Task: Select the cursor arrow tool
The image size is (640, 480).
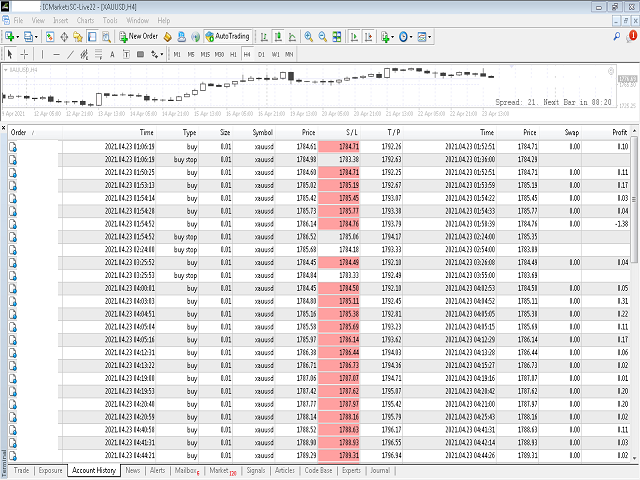Action: 10,54
